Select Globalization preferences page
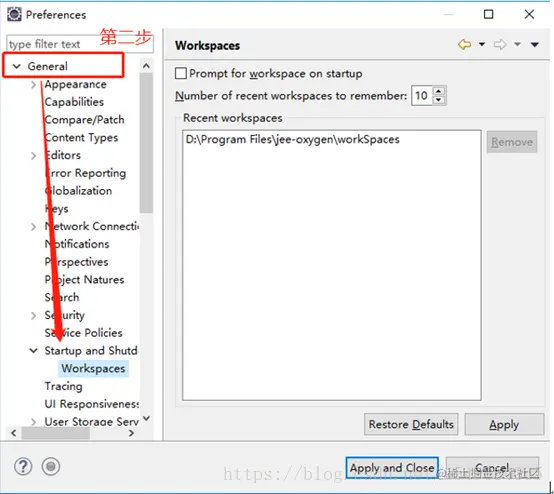554x494 pixels. point(78,190)
